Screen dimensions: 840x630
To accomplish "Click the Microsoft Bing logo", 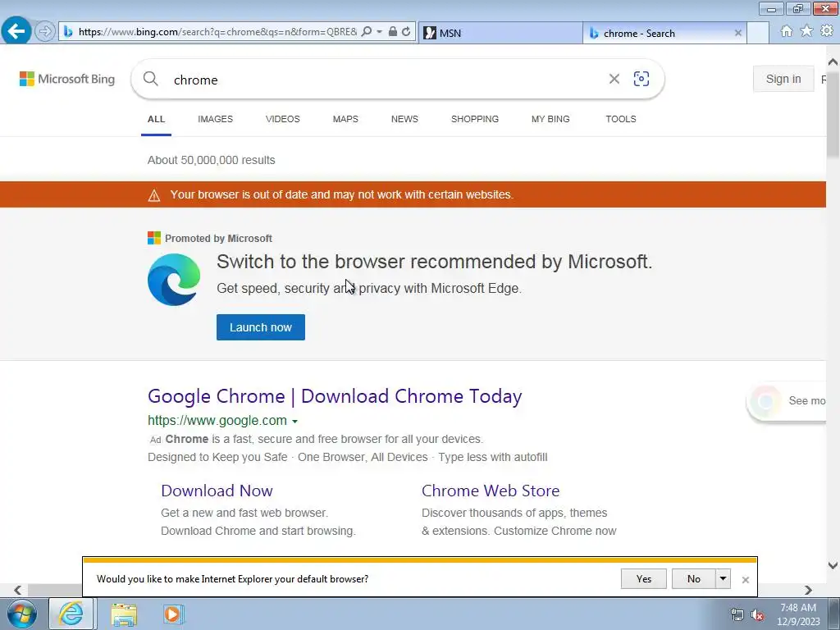I will (67, 80).
